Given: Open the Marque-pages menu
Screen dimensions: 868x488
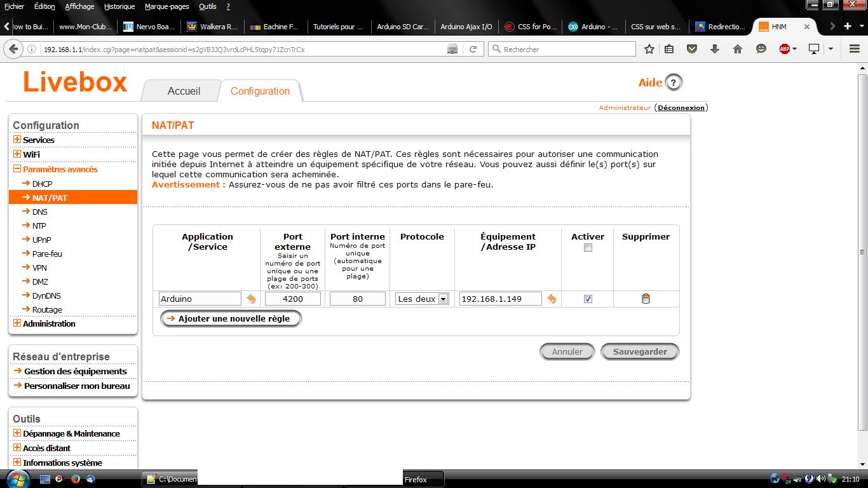Looking at the screenshot, I should [166, 6].
